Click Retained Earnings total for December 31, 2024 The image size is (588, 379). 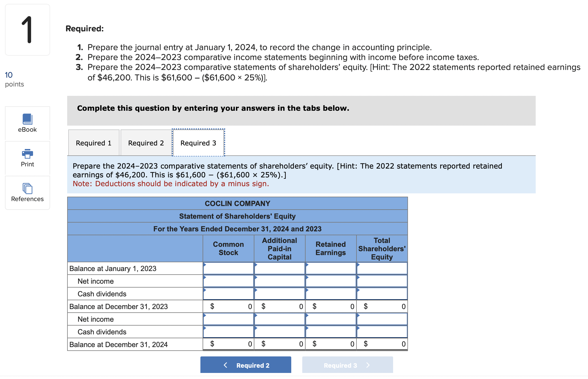(331, 344)
